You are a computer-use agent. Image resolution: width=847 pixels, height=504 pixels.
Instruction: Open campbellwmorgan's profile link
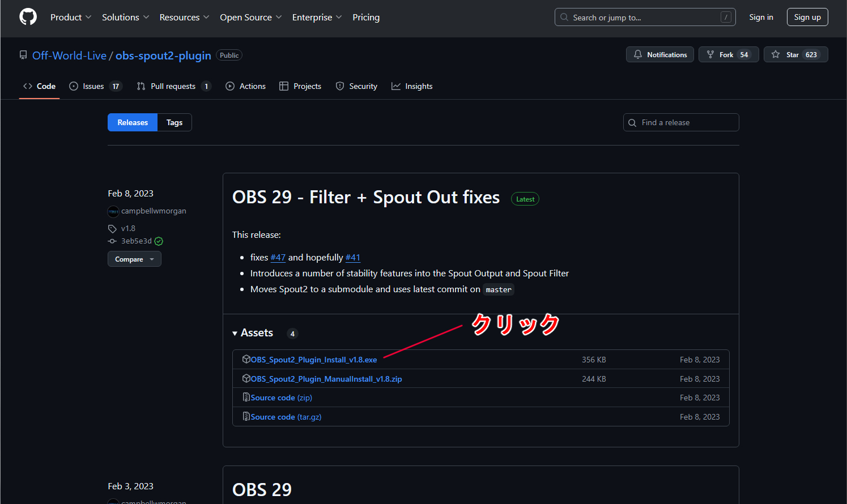[x=154, y=211]
